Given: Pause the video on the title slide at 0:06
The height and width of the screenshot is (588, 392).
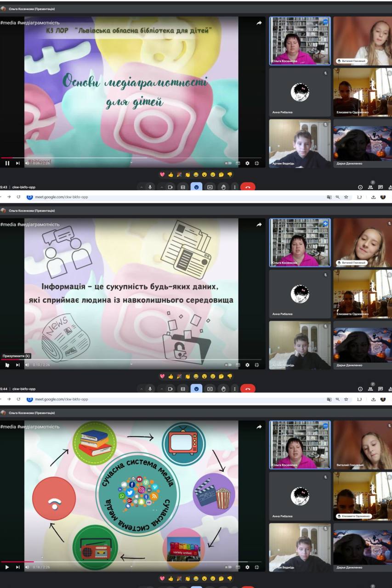Looking at the screenshot, I should [x=7, y=163].
